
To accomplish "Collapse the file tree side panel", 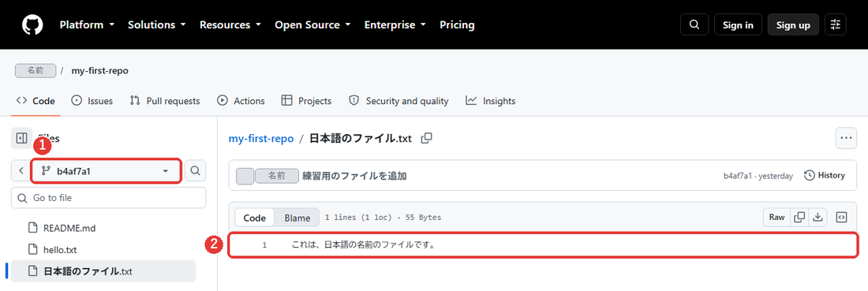I will coord(21,138).
